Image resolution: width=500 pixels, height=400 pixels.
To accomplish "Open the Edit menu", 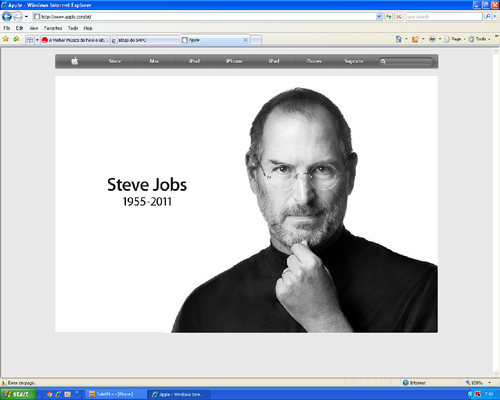I will click(19, 28).
